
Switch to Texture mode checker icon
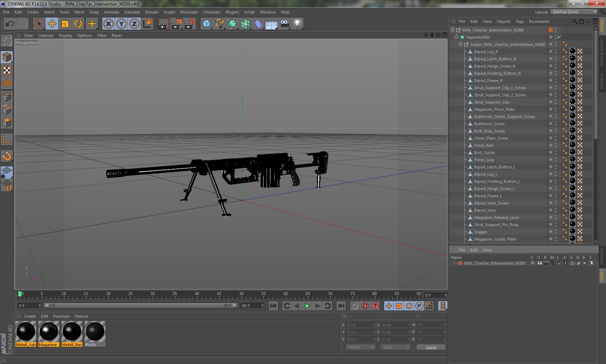7,70
